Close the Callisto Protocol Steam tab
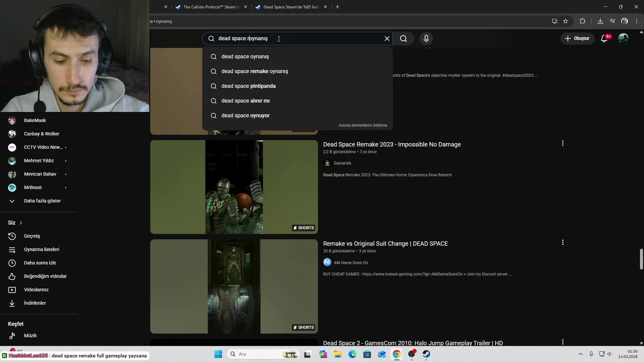Screen dimensions: 644x362 pyautogui.click(x=245, y=7)
